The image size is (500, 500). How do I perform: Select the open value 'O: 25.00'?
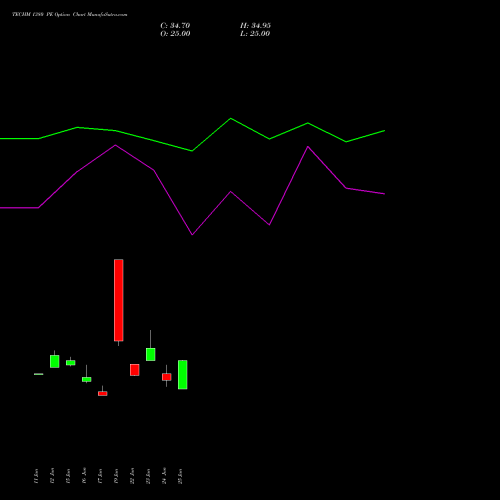[175, 34]
